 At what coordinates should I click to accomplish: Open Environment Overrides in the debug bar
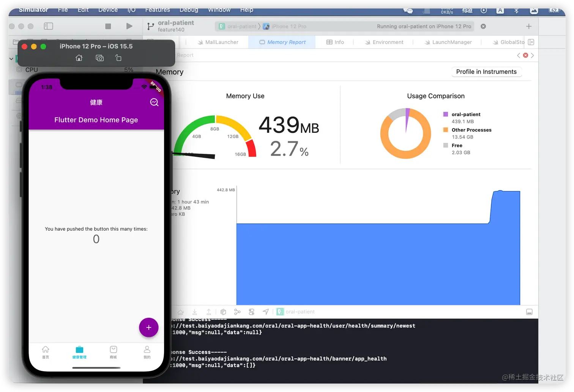tap(251, 312)
